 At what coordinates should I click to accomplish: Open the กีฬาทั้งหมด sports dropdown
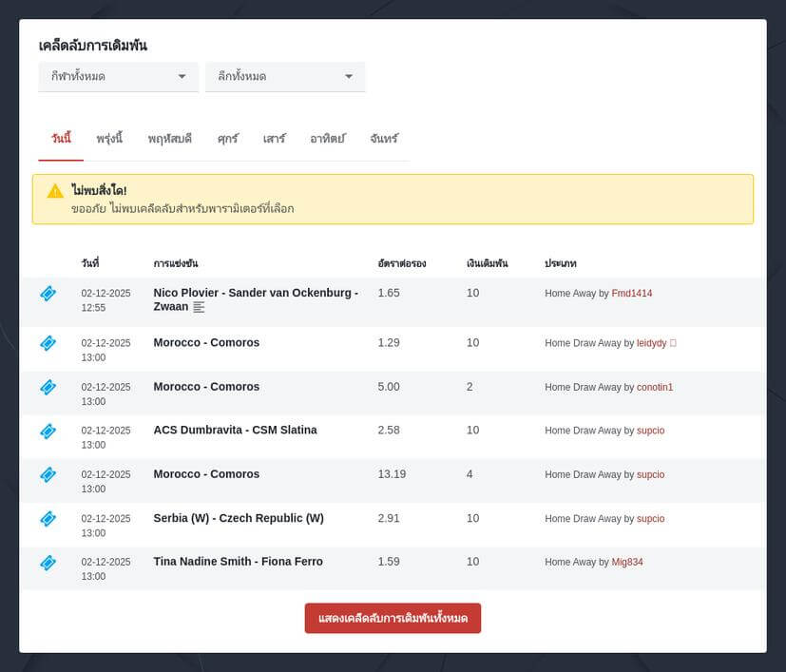(118, 77)
